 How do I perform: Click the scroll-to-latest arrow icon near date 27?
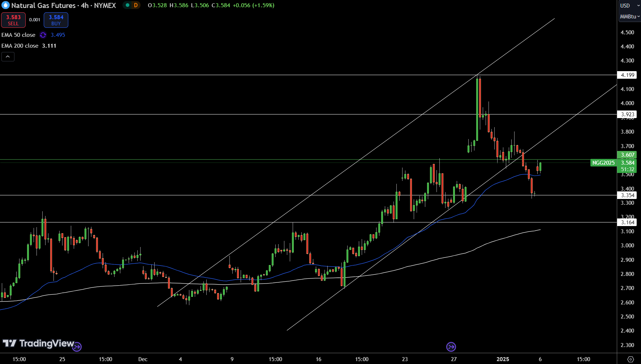(451, 347)
